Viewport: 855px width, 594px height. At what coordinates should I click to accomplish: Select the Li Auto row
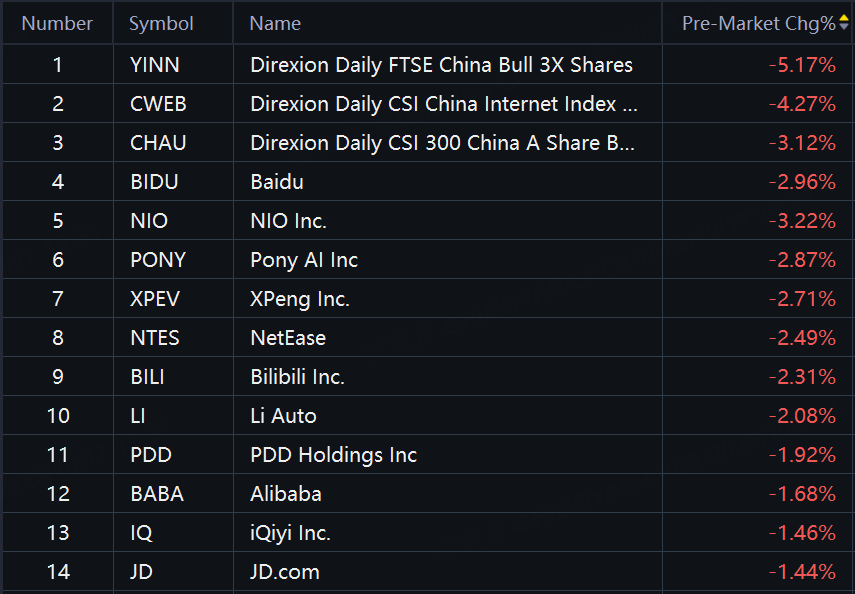tap(283, 416)
